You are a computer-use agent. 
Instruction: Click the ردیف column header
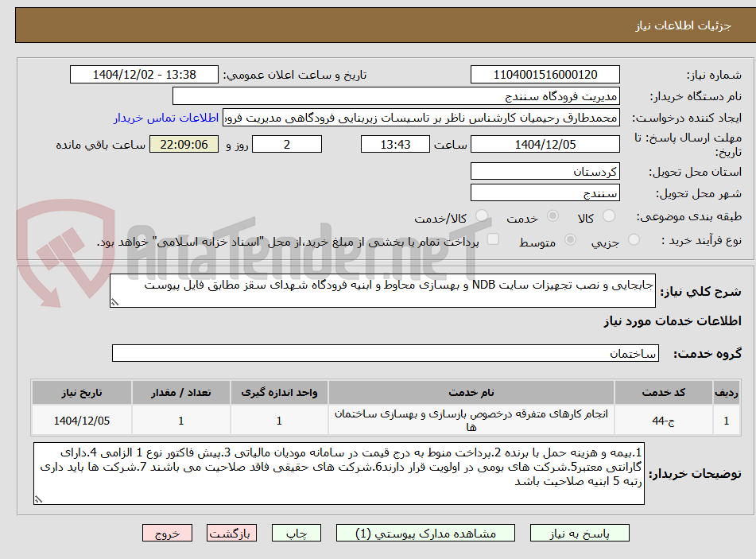pyautogui.click(x=726, y=393)
